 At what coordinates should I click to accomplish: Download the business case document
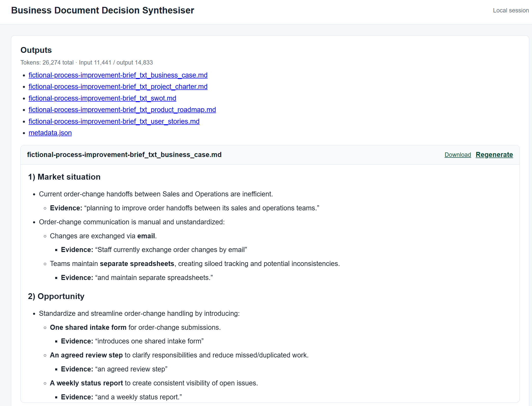(x=458, y=155)
